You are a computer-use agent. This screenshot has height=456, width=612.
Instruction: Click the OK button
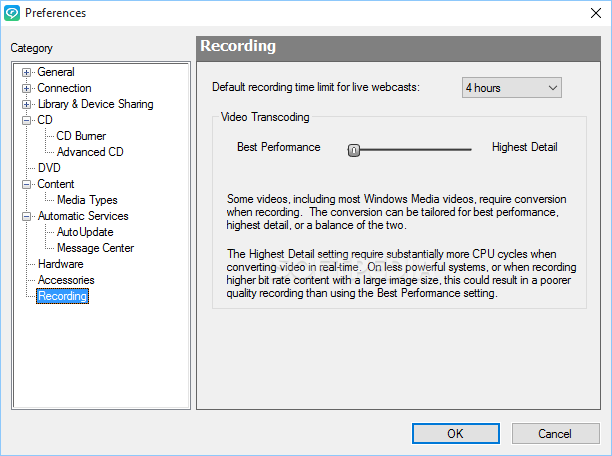pyautogui.click(x=455, y=434)
